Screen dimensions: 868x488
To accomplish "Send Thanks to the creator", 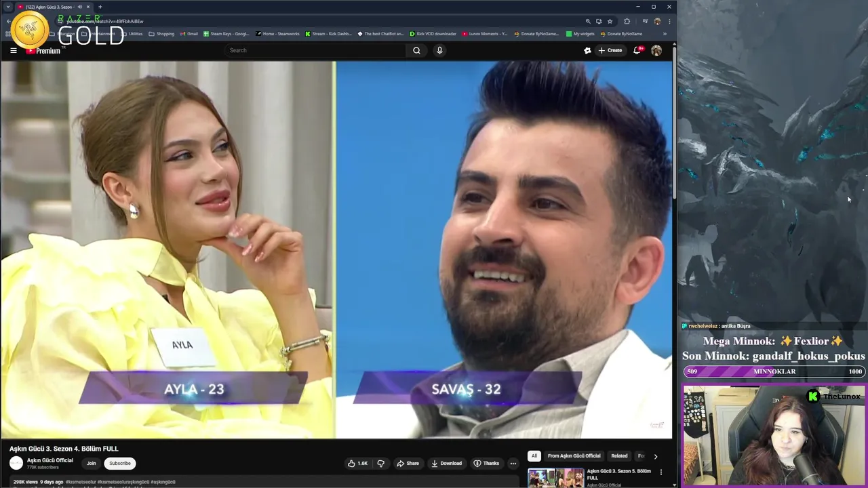I will [486, 464].
